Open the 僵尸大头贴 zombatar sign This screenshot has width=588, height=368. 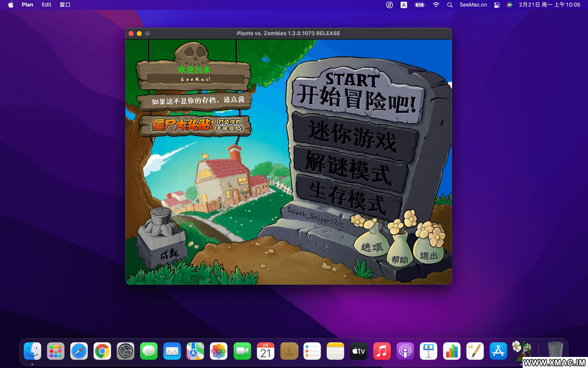point(195,125)
